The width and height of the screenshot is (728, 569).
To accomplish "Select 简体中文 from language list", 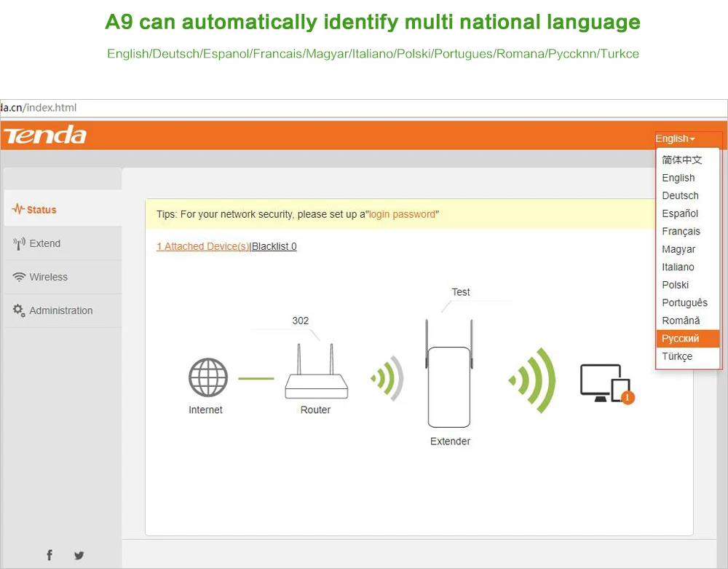I will point(688,160).
